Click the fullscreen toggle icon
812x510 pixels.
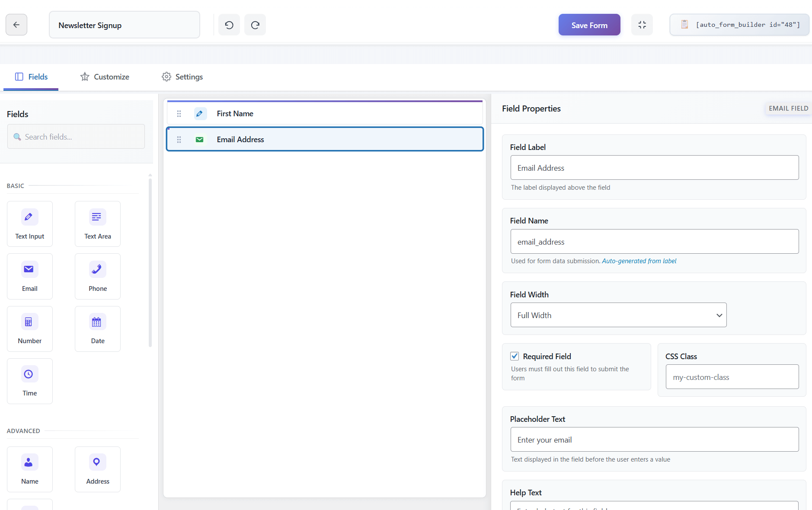[642, 25]
